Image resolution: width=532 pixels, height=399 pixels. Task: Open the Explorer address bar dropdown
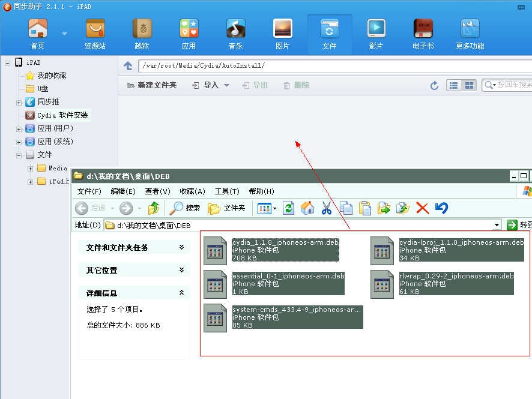497,225
